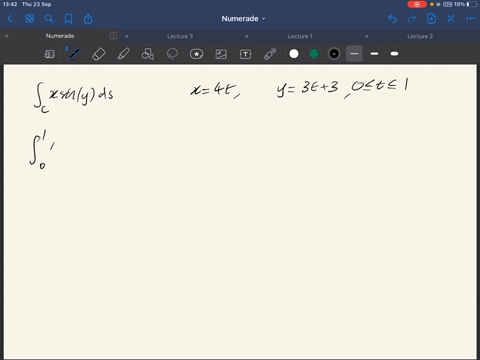Switch to the Lecture 1 tab
Image resolution: width=480 pixels, height=360 pixels.
click(x=300, y=36)
